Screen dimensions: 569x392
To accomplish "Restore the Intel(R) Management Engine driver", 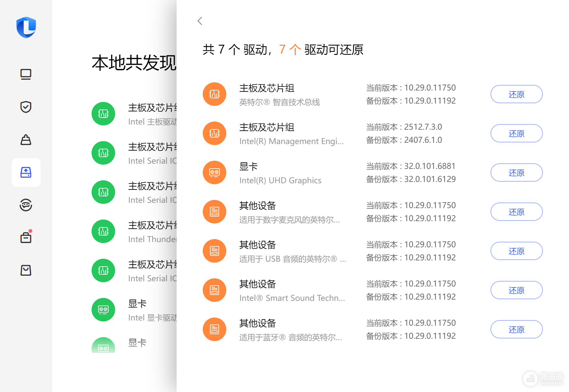I will [x=516, y=133].
